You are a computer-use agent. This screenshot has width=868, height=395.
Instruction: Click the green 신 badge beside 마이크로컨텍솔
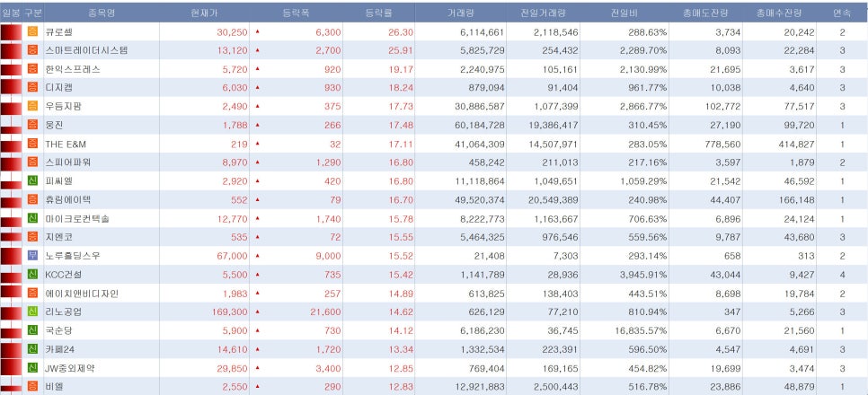point(32,218)
